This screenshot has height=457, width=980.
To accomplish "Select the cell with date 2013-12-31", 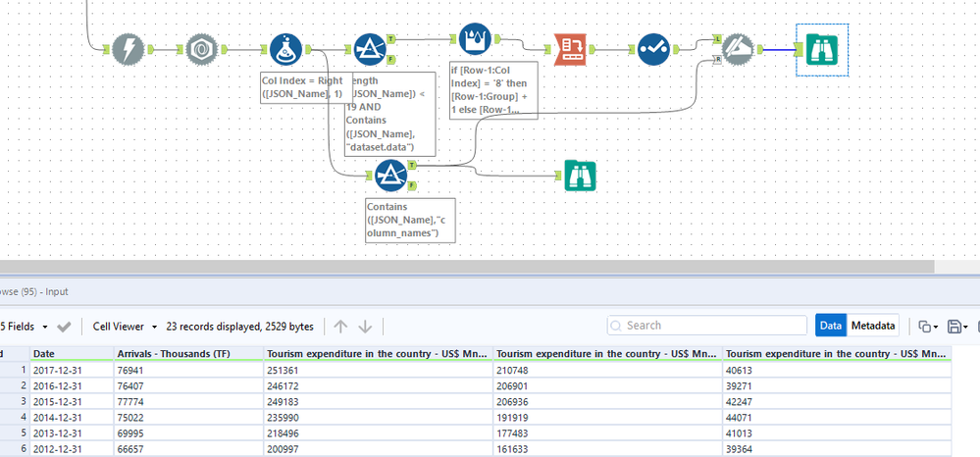I will (72, 432).
